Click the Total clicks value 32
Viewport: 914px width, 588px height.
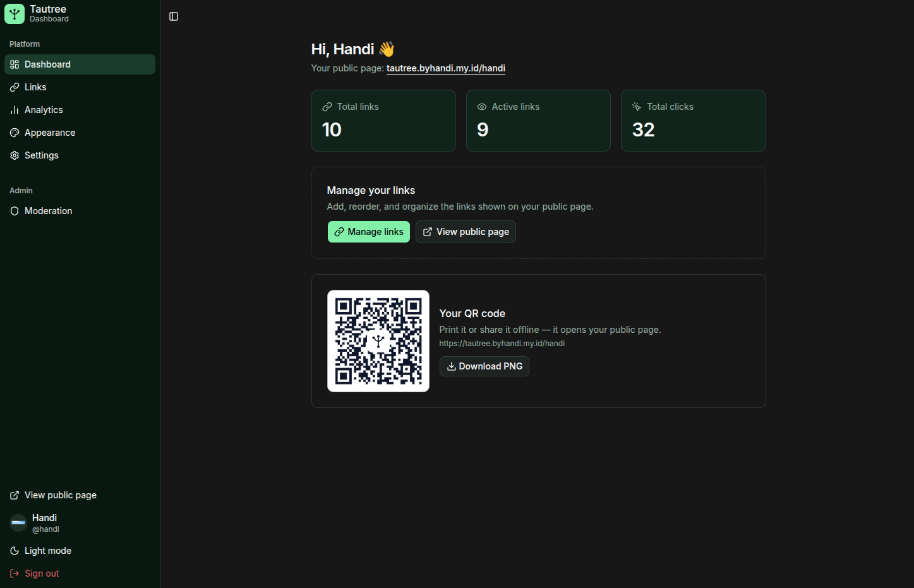tap(644, 129)
